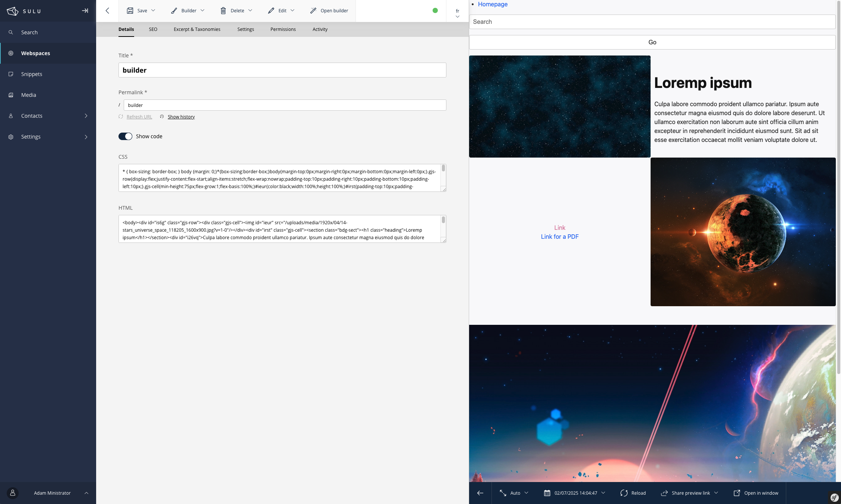Viewport: 841px width, 504px height.
Task: Click the Open in window icon
Action: (737, 493)
